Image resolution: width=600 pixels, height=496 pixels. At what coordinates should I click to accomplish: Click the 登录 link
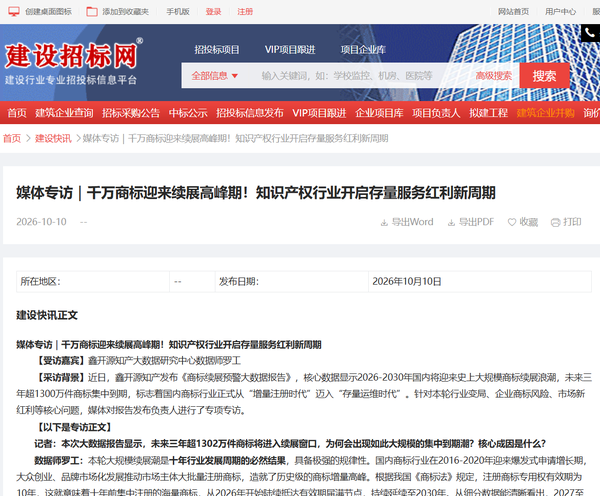214,11
